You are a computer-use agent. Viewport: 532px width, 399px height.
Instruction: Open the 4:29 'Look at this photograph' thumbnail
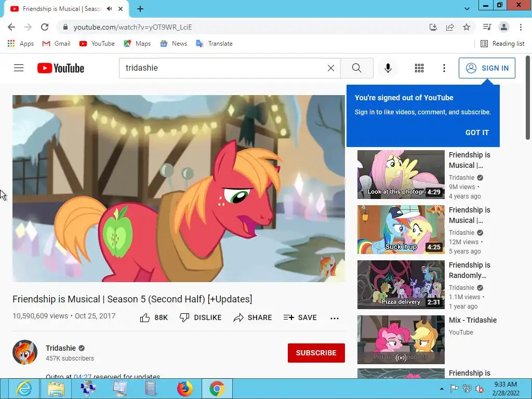(x=401, y=175)
